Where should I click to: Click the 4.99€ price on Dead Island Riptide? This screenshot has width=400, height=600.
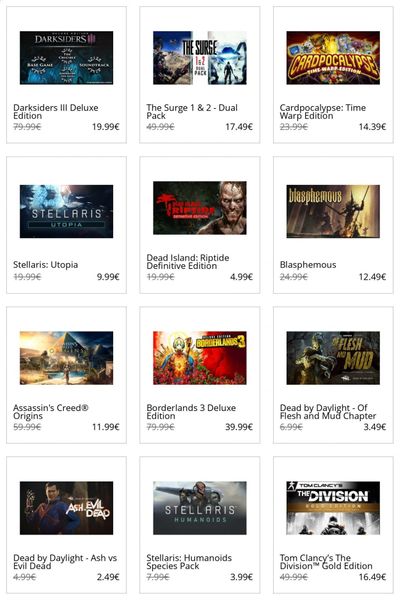(x=241, y=277)
